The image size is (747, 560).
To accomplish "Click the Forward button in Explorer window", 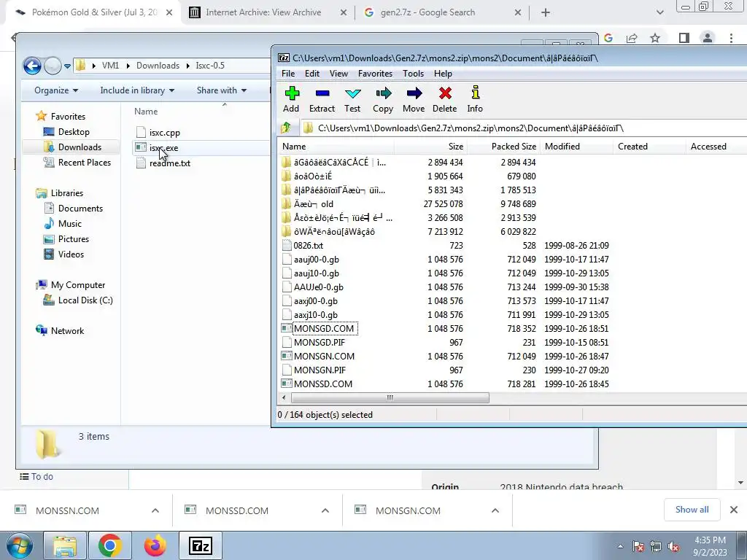I will pyautogui.click(x=53, y=66).
